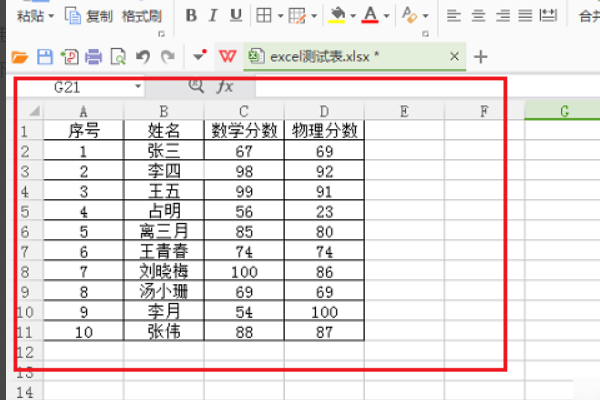Apply justified alignment icon

click(x=525, y=16)
